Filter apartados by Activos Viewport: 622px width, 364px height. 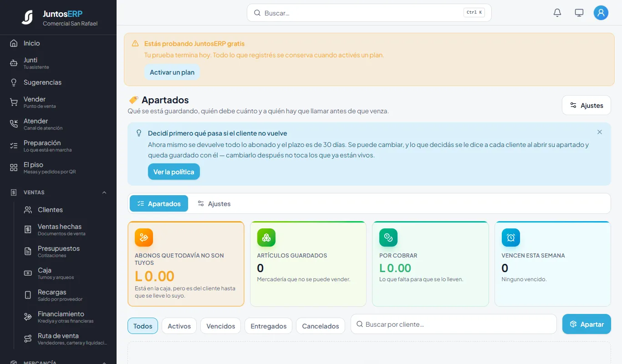coord(179,326)
